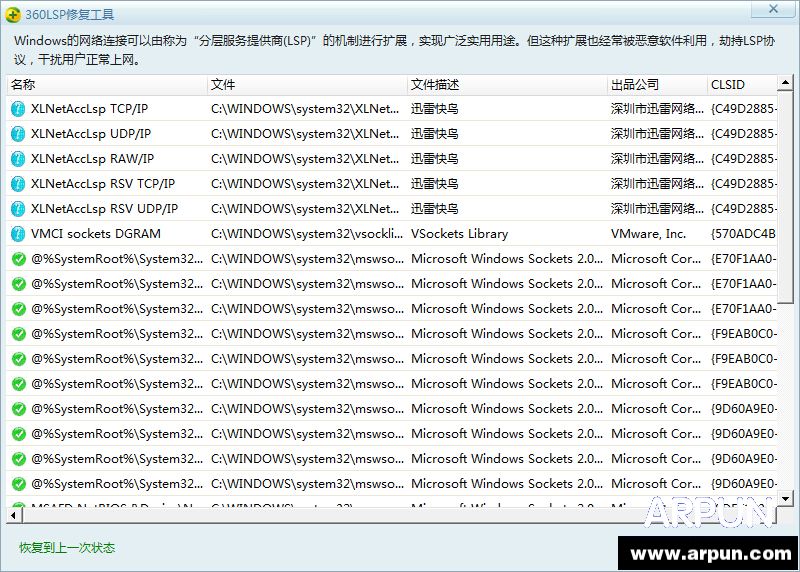This screenshot has width=800, height=572.
Task: Sort by the 文件描述 column header
Action: [x=508, y=85]
